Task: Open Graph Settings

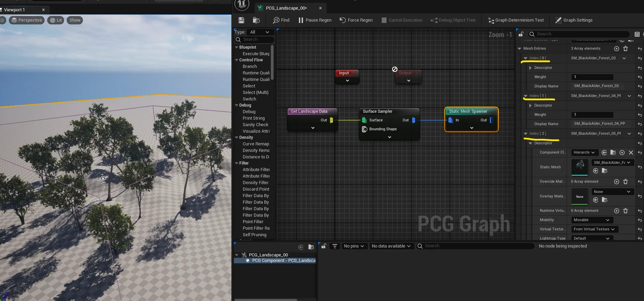Action: pyautogui.click(x=574, y=20)
